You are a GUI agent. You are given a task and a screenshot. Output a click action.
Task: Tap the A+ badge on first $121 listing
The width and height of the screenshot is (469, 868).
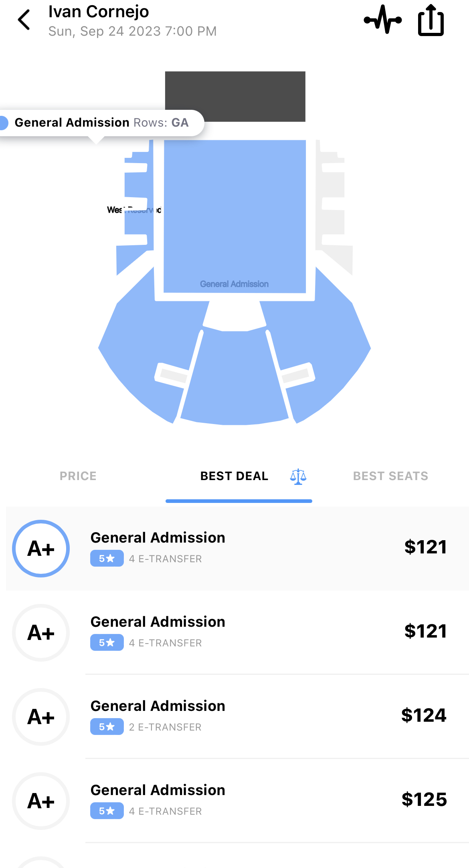pos(41,549)
